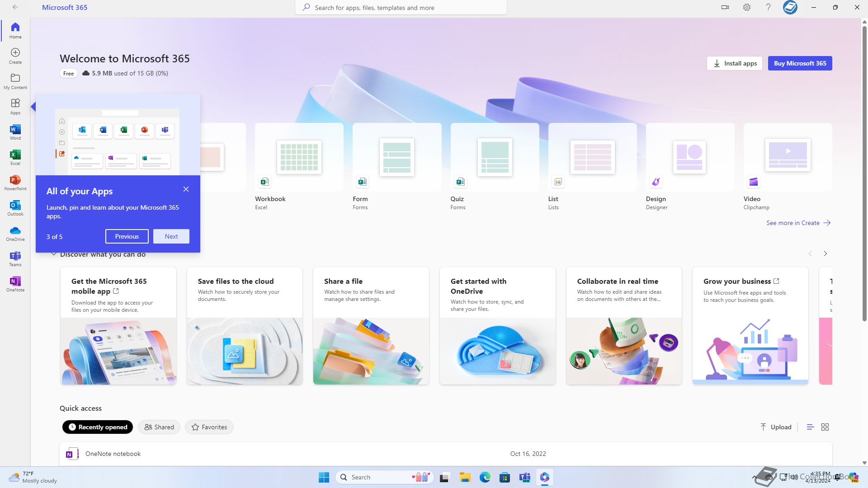
Task: Follow the See more in Create link
Action: coord(798,223)
